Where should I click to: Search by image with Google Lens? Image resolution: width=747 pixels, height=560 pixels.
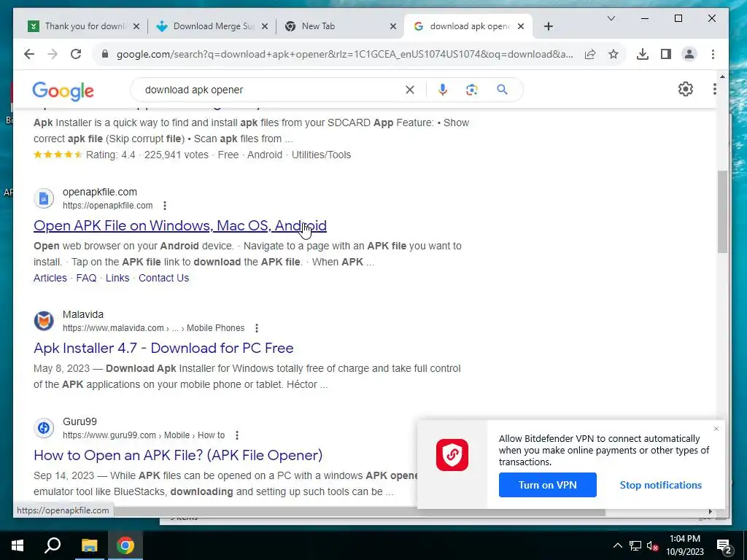tap(472, 90)
